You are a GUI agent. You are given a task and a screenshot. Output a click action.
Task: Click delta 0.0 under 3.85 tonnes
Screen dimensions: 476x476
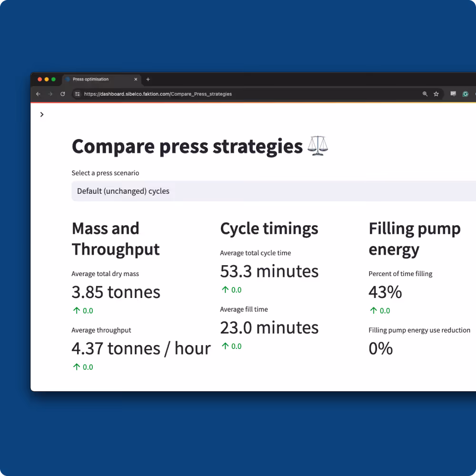pyautogui.click(x=83, y=310)
